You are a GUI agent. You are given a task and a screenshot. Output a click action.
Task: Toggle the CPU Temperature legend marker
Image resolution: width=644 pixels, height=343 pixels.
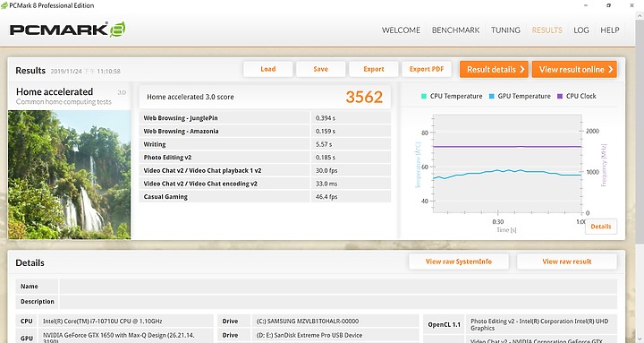pyautogui.click(x=424, y=96)
